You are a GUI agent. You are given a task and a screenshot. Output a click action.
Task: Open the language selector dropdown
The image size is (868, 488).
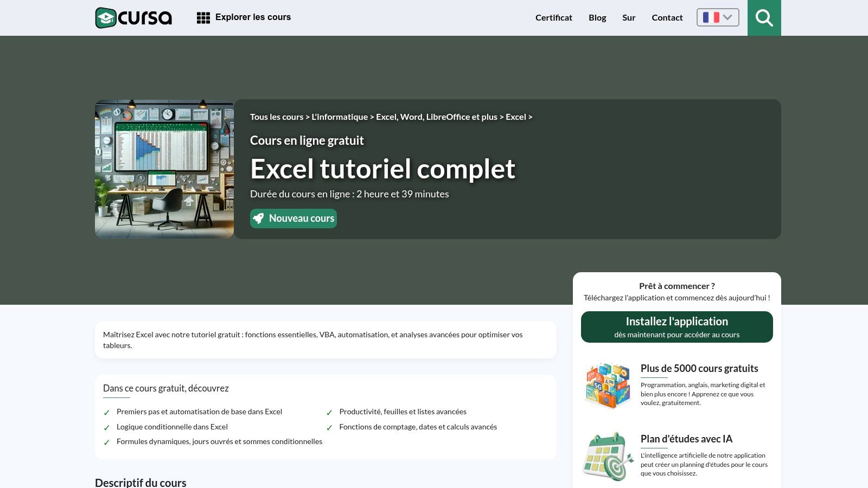pos(717,17)
